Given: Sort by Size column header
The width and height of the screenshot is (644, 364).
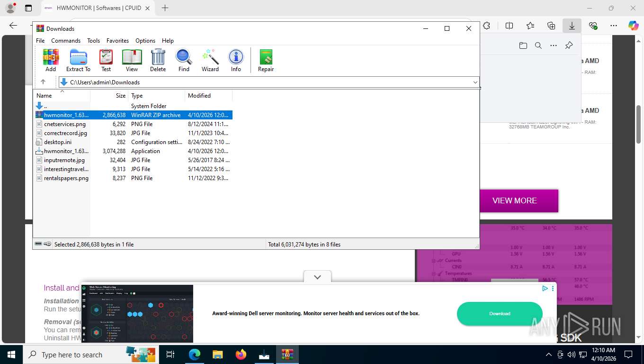Looking at the screenshot, I should click(x=109, y=96).
